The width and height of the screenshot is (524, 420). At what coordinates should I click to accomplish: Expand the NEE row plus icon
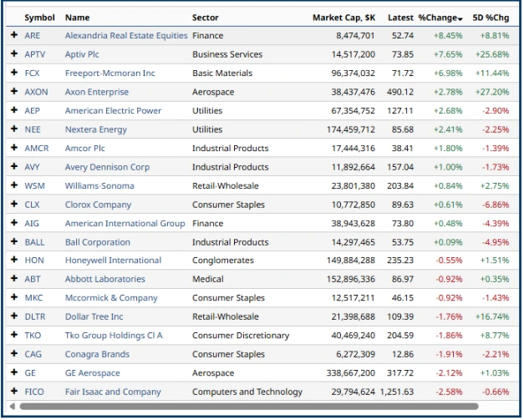point(14,129)
